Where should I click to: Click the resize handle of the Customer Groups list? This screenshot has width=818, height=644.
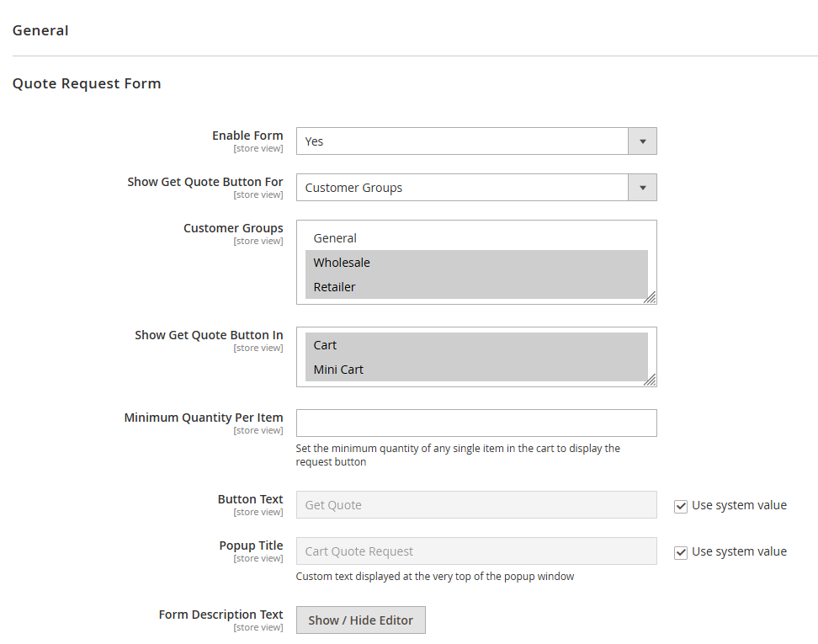(651, 298)
